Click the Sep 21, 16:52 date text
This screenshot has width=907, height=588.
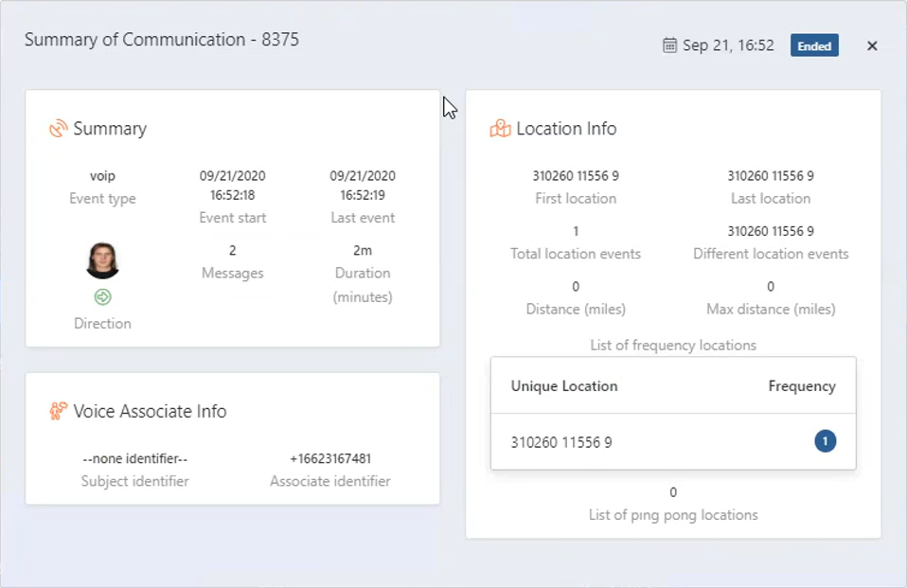pyautogui.click(x=728, y=45)
